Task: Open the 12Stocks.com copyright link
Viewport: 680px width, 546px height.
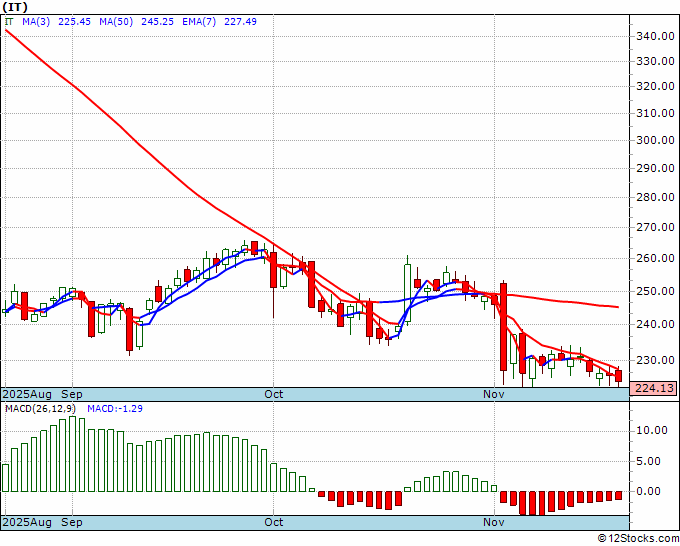Action: (x=638, y=539)
